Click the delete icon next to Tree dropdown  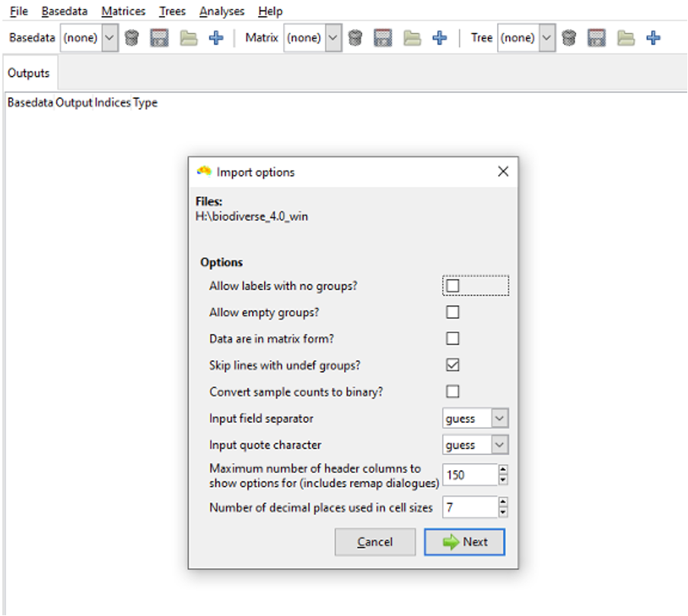tap(569, 38)
